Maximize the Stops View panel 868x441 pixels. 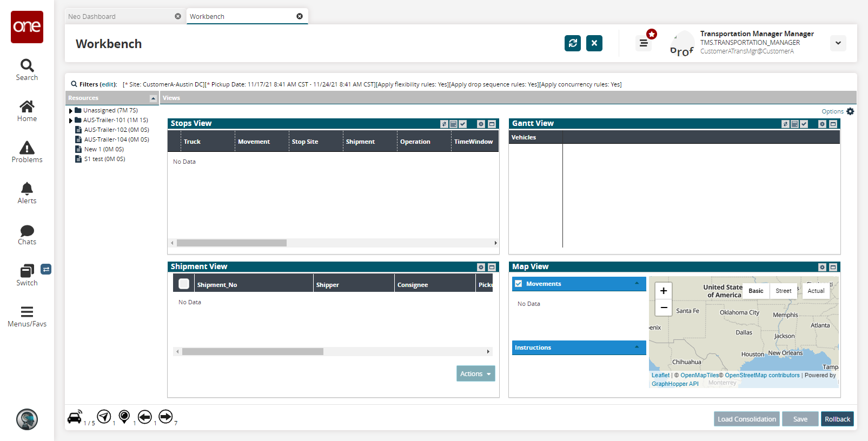[x=492, y=124]
